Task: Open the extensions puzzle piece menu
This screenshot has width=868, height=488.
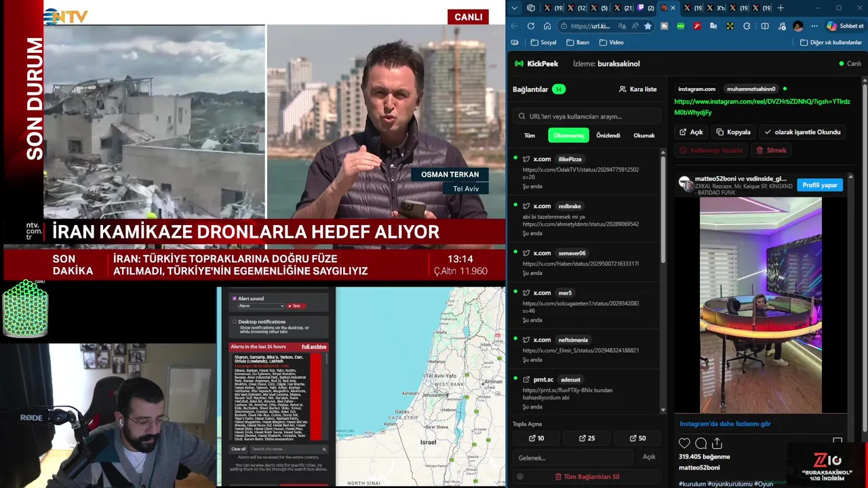Action: 747,26
